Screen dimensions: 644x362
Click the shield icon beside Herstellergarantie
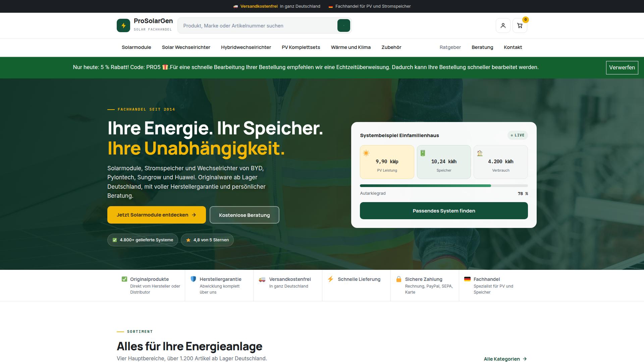pos(193,279)
